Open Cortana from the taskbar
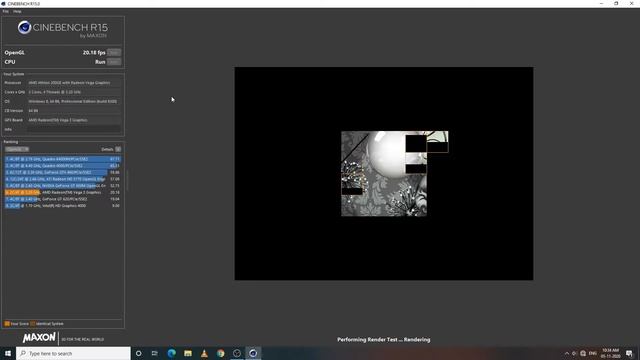 [138, 353]
